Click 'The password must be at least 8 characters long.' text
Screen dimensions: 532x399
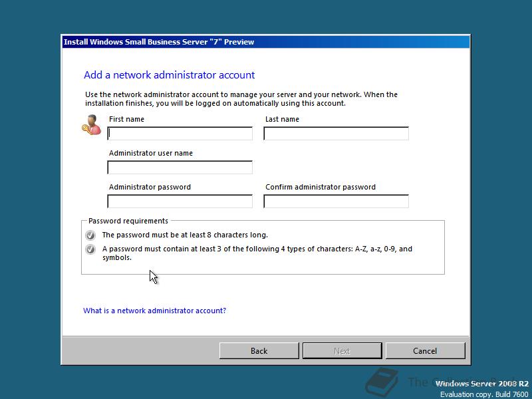pyautogui.click(x=185, y=235)
